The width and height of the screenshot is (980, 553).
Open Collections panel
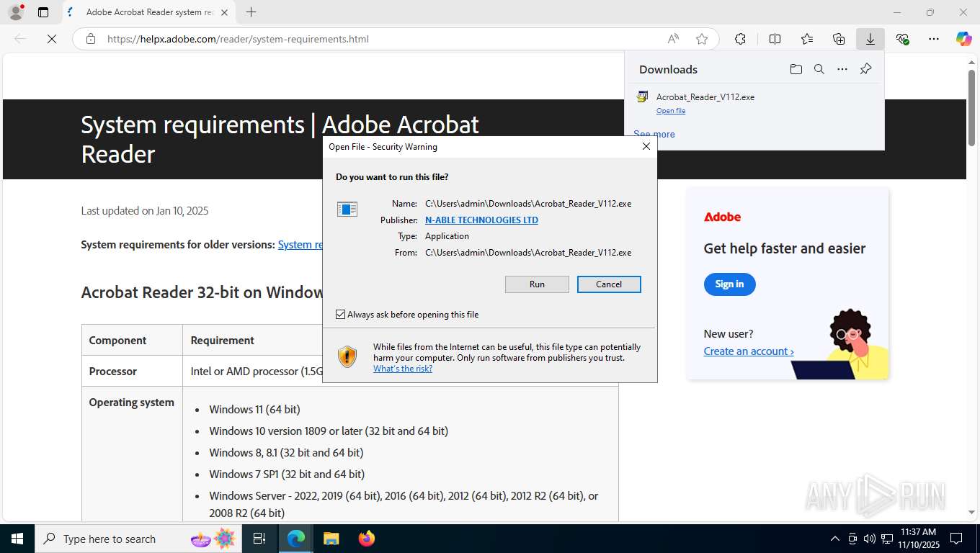click(x=839, y=39)
